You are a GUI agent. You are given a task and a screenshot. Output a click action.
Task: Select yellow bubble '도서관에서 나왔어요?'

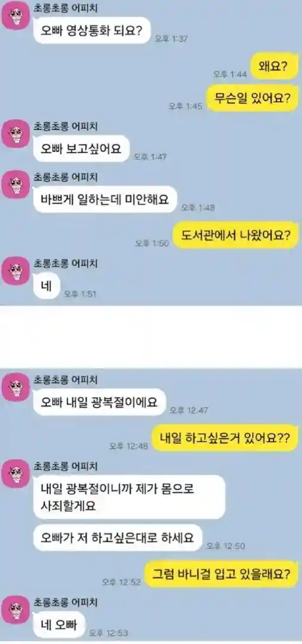pos(236,235)
